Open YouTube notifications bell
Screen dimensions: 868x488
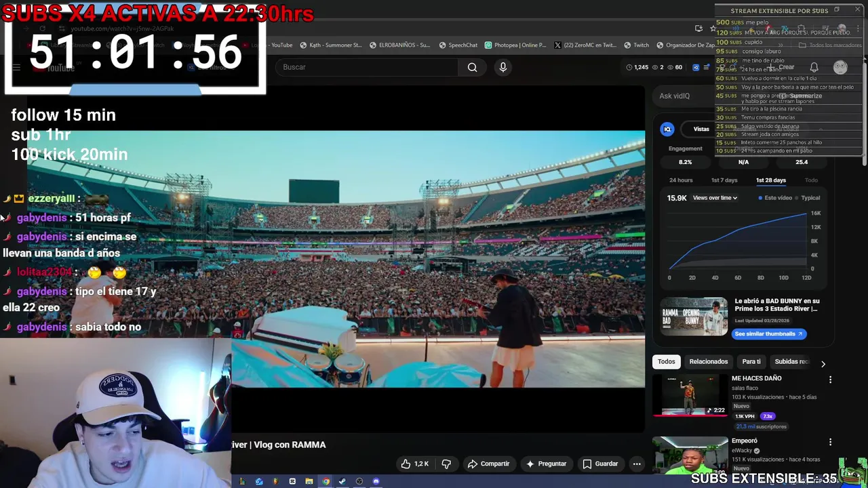[814, 67]
